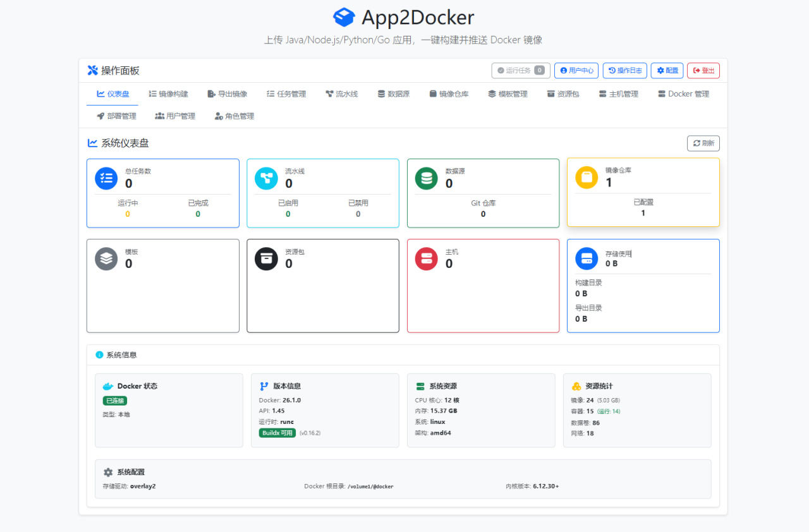Select the 流水线 tab

pyautogui.click(x=342, y=94)
